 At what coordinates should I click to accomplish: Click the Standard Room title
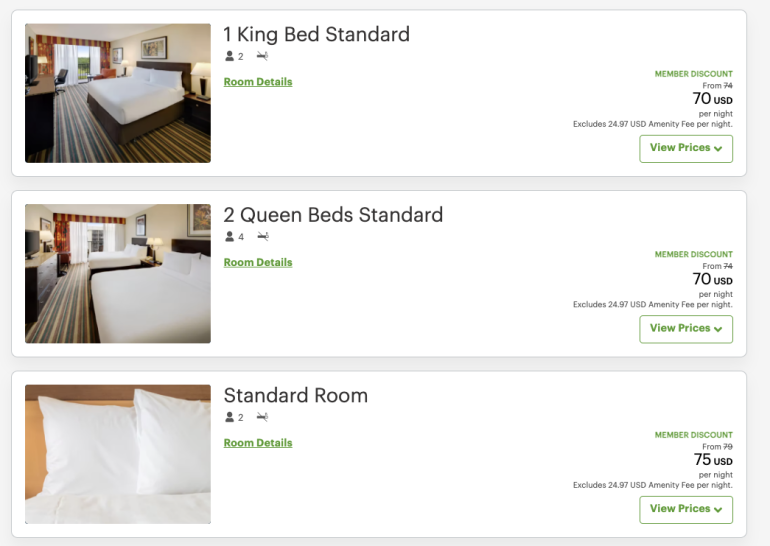296,395
